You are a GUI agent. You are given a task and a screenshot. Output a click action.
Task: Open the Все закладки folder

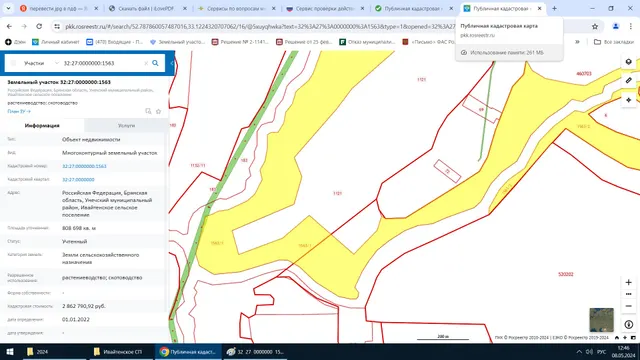(x=614, y=42)
